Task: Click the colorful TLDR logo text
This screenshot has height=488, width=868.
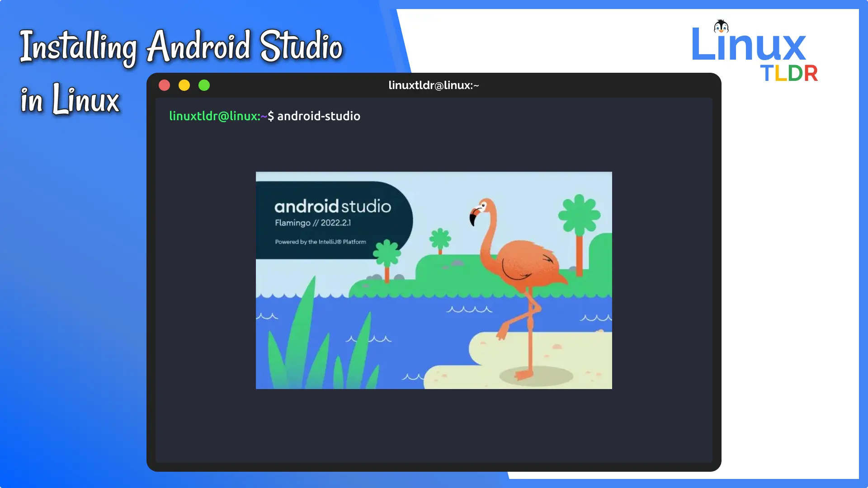Action: point(789,74)
